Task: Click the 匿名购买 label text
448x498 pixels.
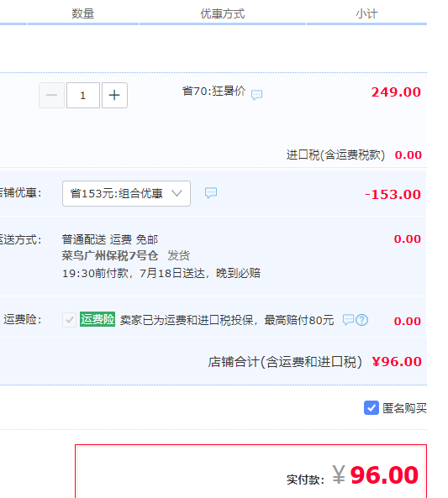Action: click(404, 408)
